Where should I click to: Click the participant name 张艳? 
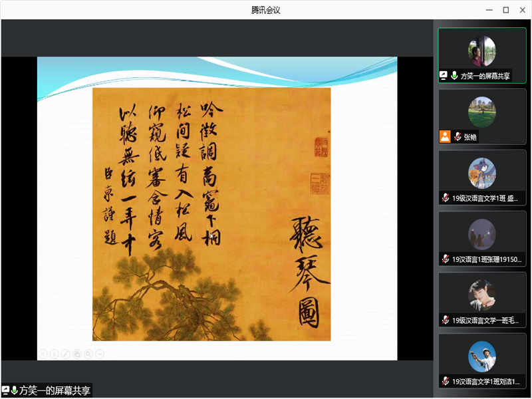point(470,137)
